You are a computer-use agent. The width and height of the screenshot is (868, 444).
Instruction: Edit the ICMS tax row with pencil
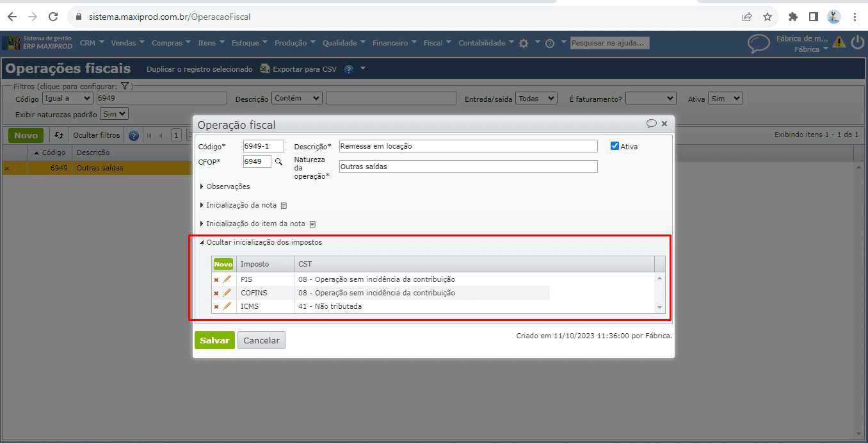coord(227,306)
